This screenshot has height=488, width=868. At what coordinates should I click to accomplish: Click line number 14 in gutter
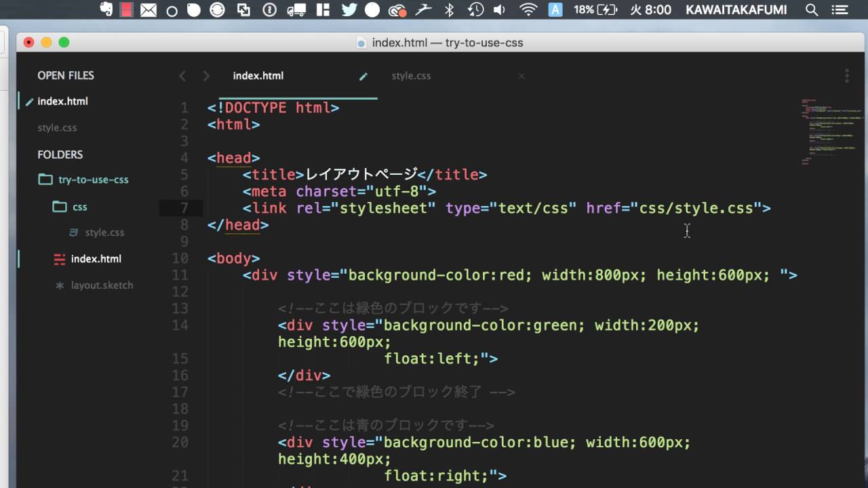[180, 325]
